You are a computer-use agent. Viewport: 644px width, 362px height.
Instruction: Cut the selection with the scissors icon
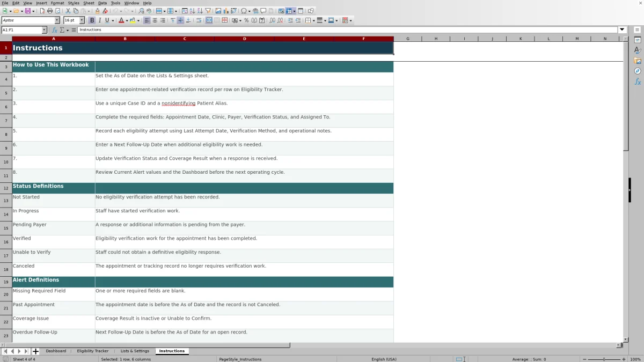(68, 11)
